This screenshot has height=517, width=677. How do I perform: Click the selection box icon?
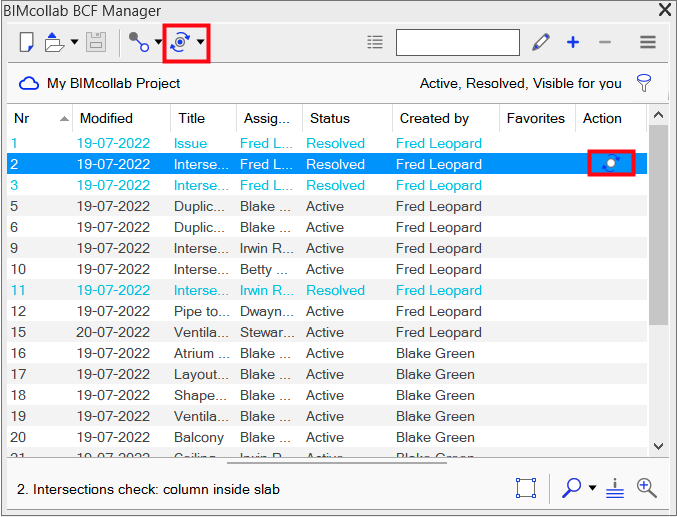(526, 488)
